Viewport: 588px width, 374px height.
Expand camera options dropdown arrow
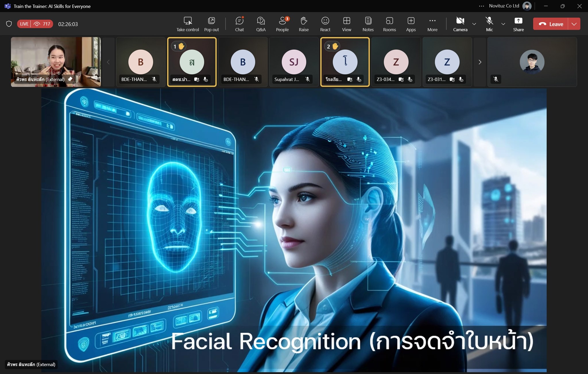tap(474, 24)
